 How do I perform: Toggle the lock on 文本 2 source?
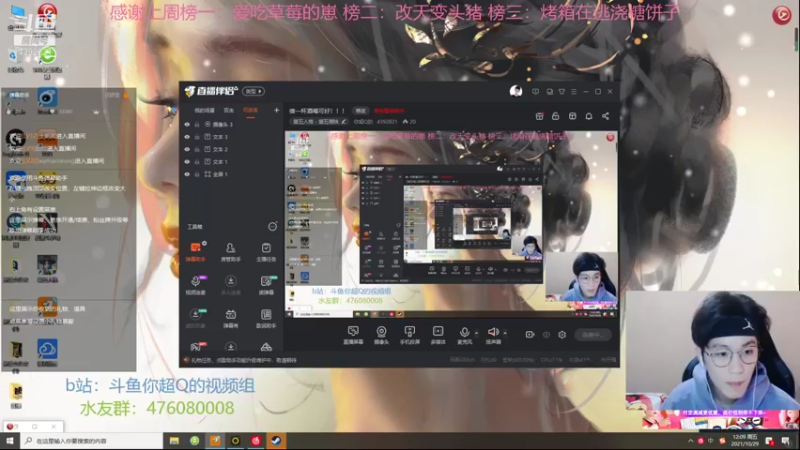coord(196,149)
